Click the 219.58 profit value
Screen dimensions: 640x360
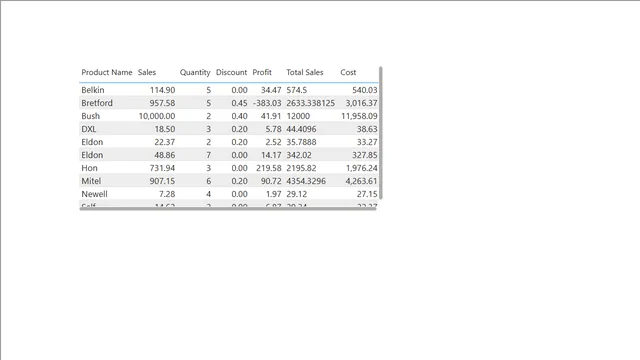tap(269, 168)
